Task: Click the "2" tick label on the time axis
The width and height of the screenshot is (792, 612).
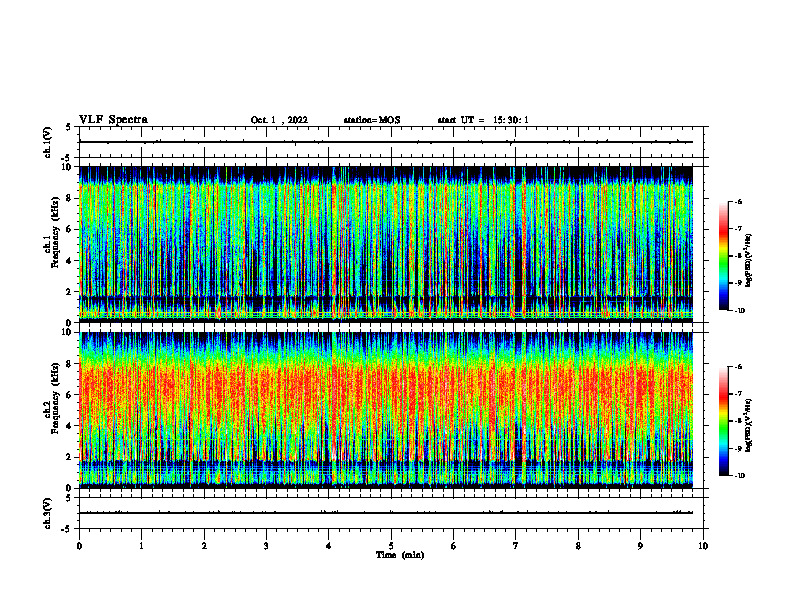Action: click(204, 546)
